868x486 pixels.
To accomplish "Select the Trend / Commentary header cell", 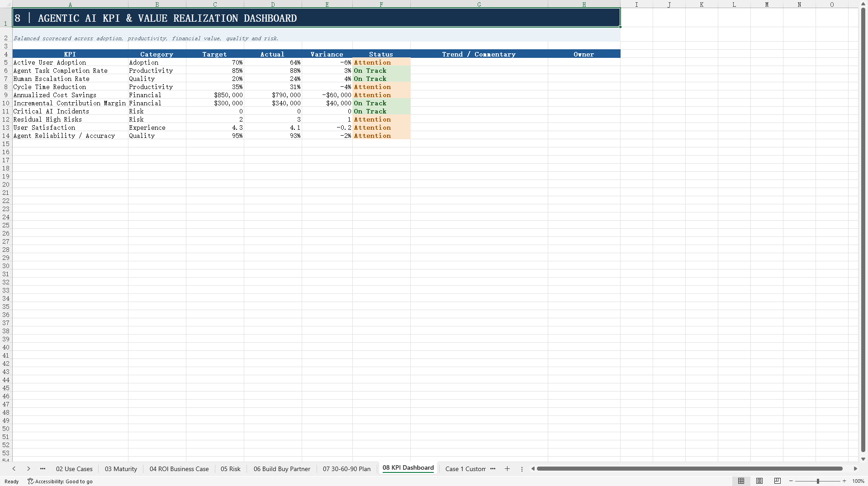I will 479,54.
